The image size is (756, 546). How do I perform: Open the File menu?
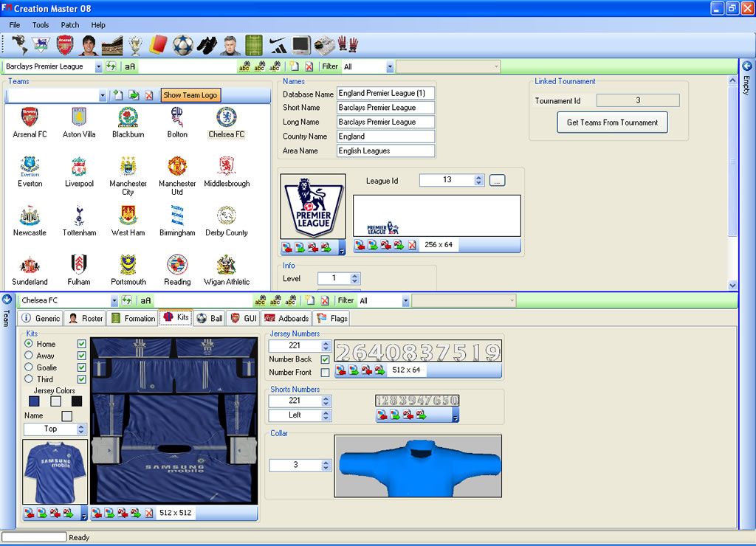tap(15, 25)
